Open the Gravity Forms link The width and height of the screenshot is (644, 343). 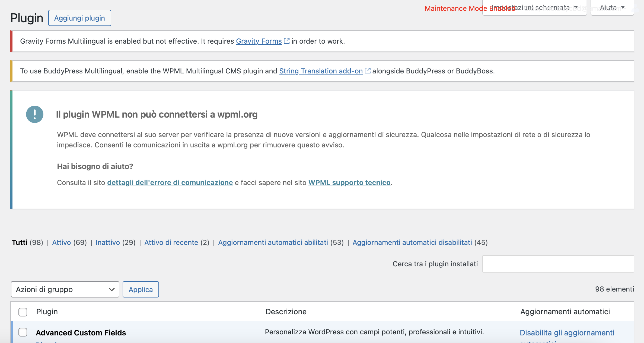pos(259,41)
